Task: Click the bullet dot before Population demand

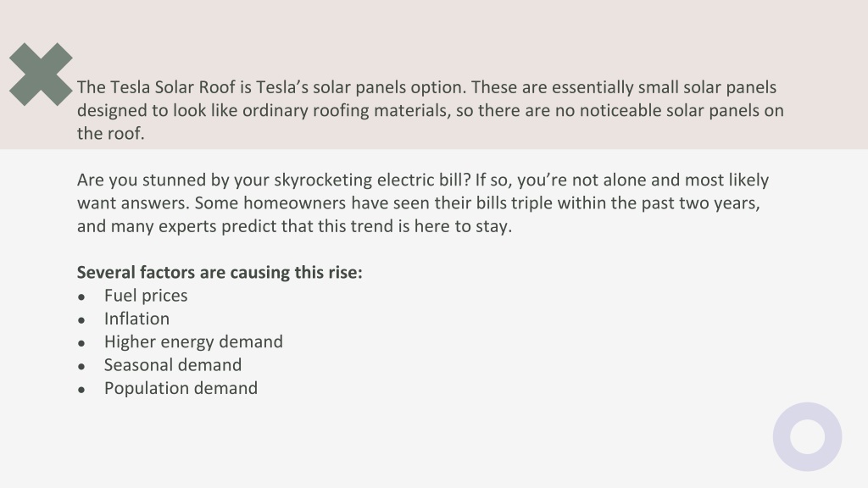Action: (x=81, y=390)
